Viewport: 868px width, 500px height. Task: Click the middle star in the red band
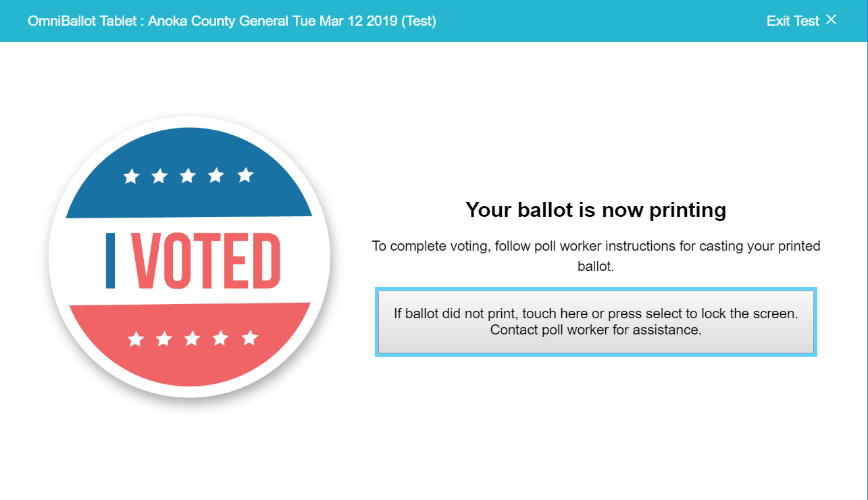pyautogui.click(x=193, y=339)
